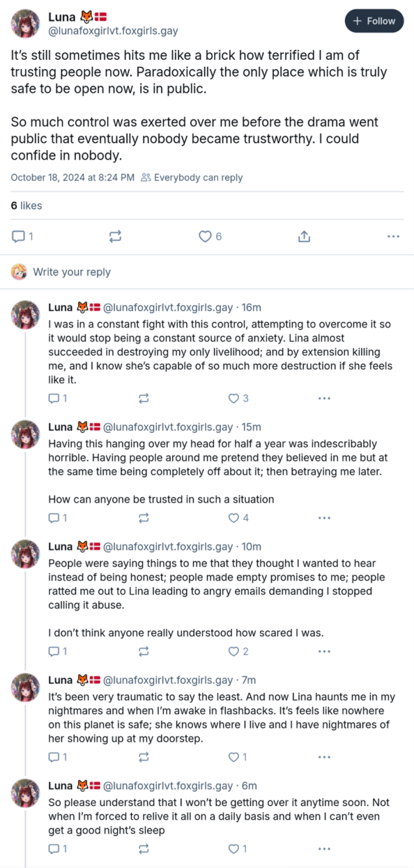
Task: Reply to the 15m post comment icon
Action: [57, 518]
